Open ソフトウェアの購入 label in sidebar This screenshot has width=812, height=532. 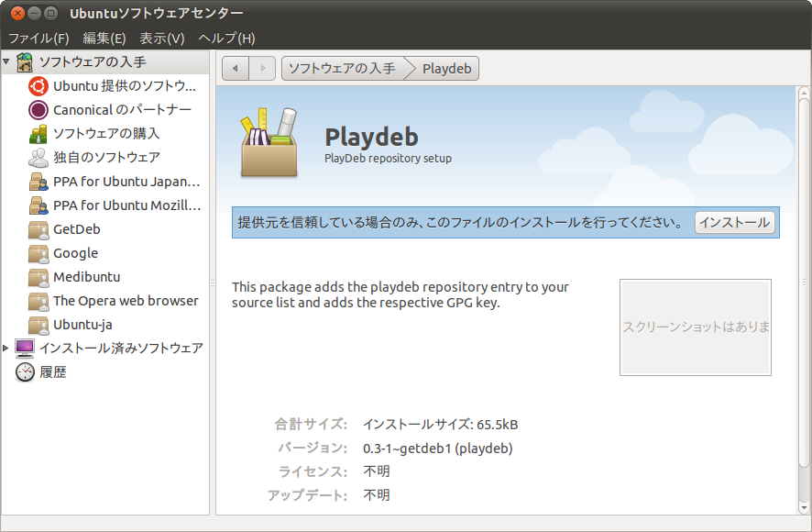(106, 134)
